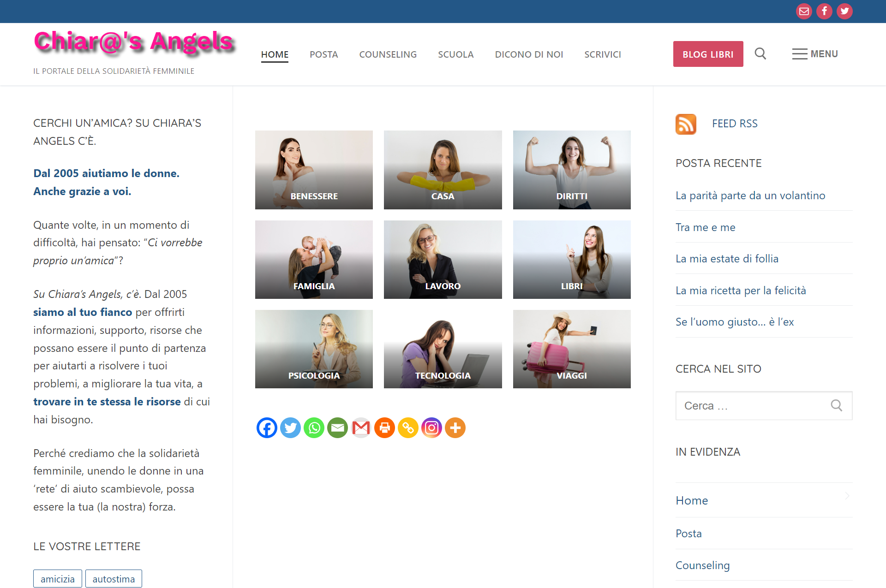Screen dimensions: 886x588
Task: Click the yellow Copy Link share button
Action: 408,428
